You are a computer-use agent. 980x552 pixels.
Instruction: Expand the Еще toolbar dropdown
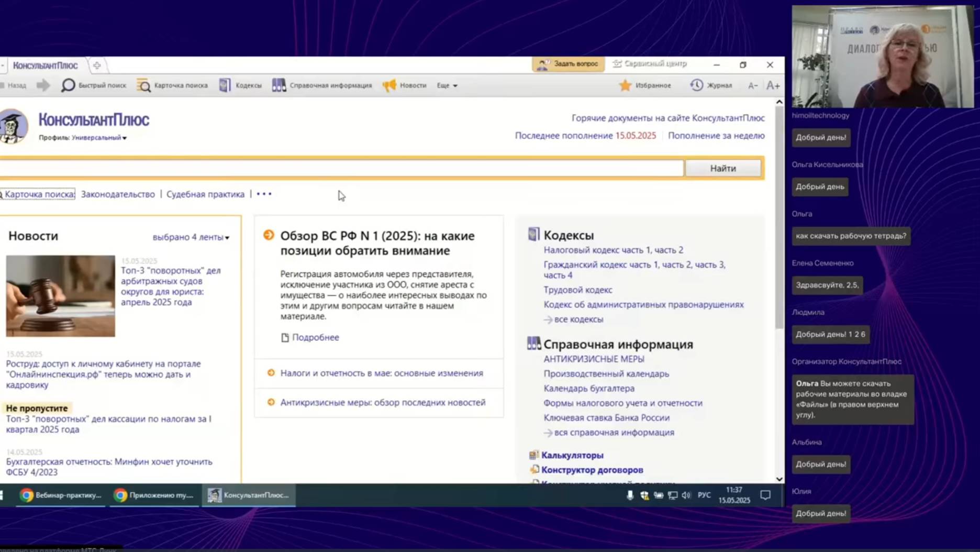click(446, 85)
